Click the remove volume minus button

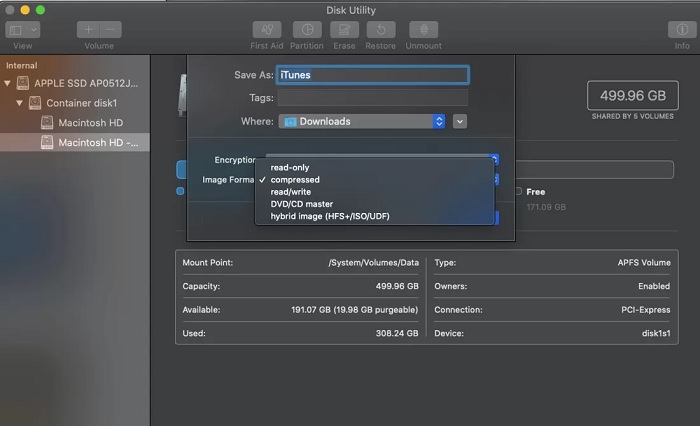(x=111, y=30)
